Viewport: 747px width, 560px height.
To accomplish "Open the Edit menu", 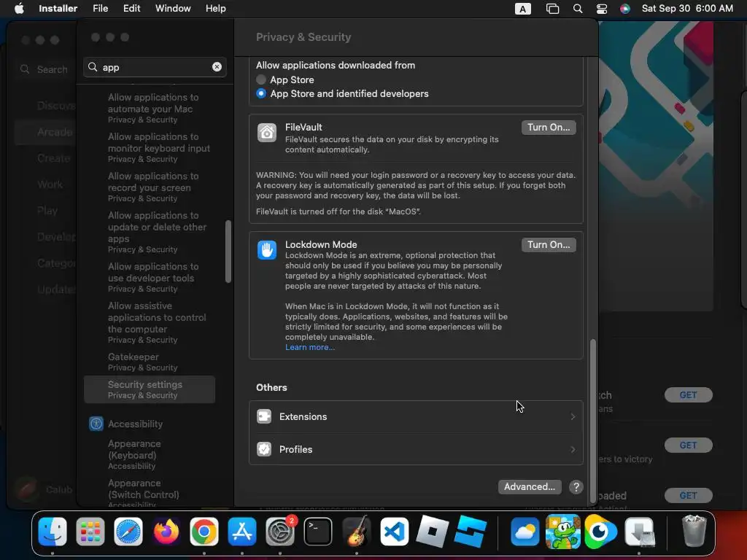I will 131,9.
